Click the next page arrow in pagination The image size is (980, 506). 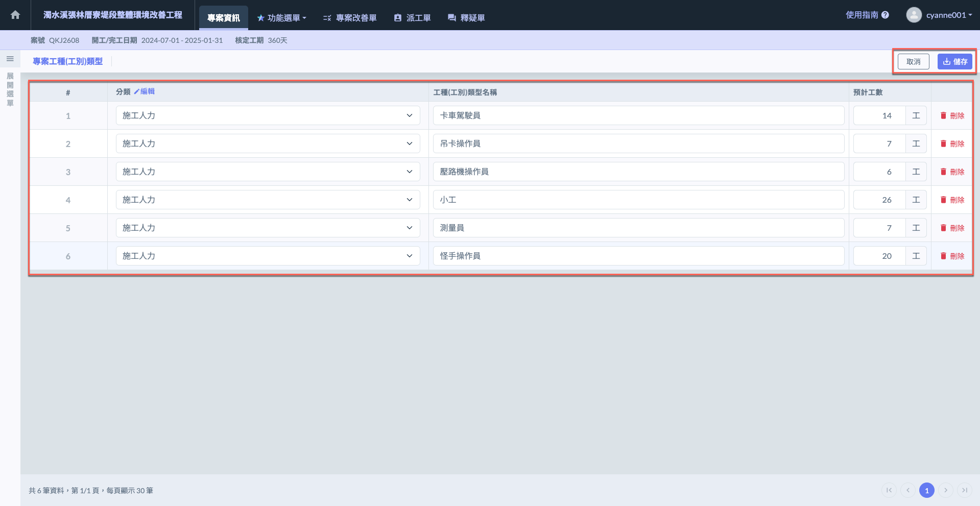945,490
